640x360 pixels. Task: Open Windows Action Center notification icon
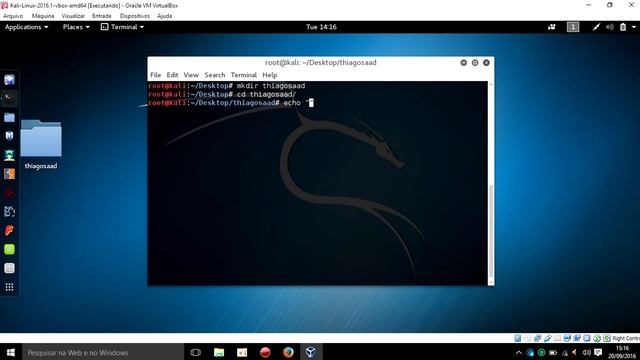[598, 352]
